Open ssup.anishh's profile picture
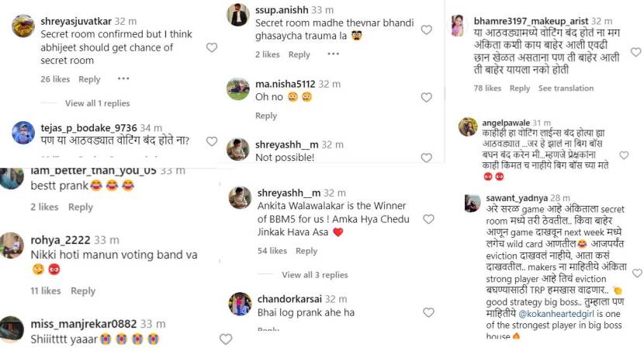This screenshot has height=362, width=644. pyautogui.click(x=239, y=15)
